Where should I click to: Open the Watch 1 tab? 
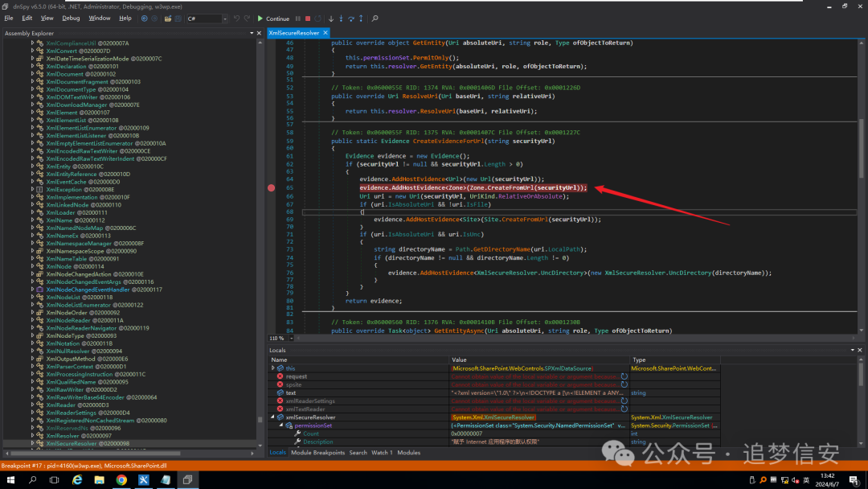(x=383, y=453)
